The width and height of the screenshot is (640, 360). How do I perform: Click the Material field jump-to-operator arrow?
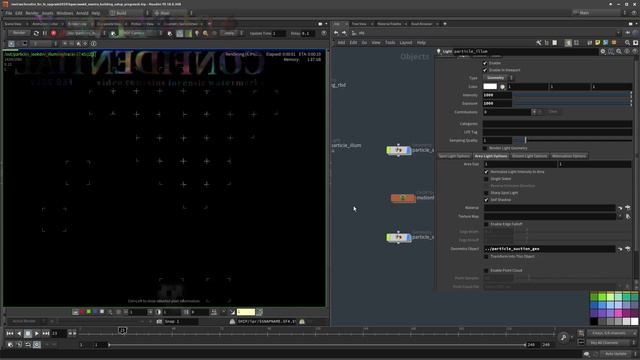click(620, 208)
